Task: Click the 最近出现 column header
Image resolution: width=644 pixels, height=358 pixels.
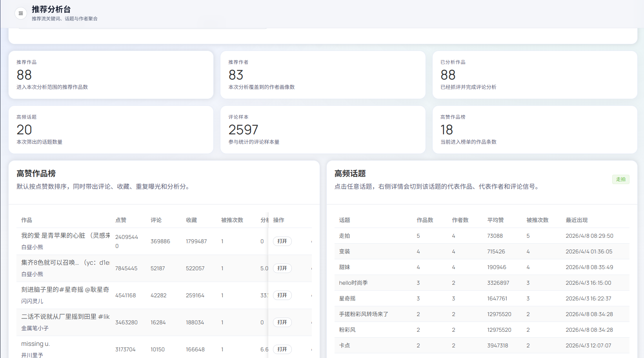Action: pos(577,220)
